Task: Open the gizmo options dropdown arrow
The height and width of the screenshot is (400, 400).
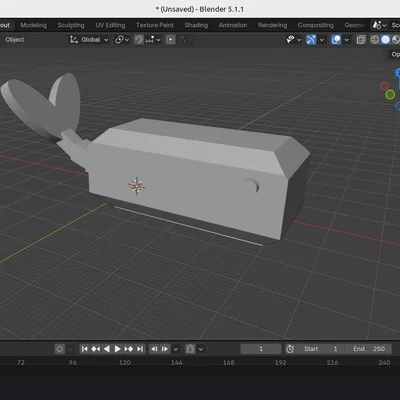Action: pos(322,40)
